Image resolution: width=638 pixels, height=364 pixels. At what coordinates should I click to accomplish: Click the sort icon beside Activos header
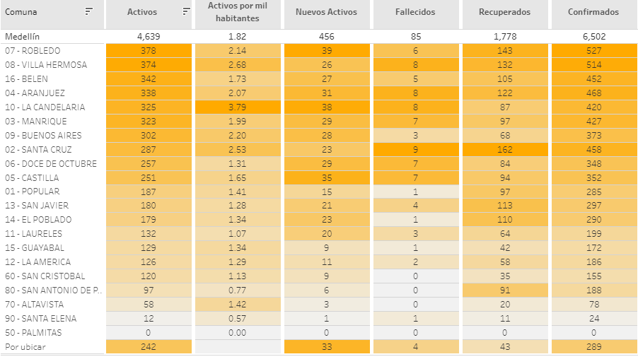[x=186, y=11]
